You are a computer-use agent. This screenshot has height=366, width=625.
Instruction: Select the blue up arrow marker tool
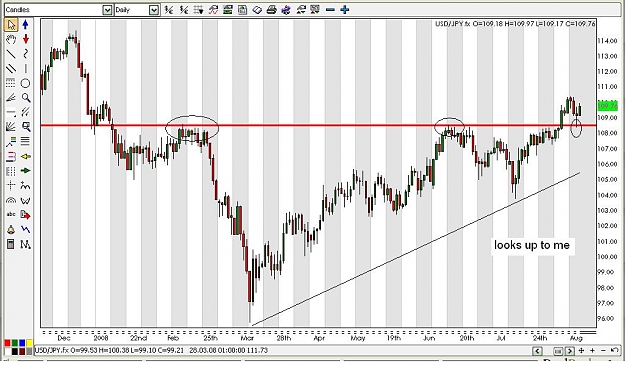(x=26, y=25)
